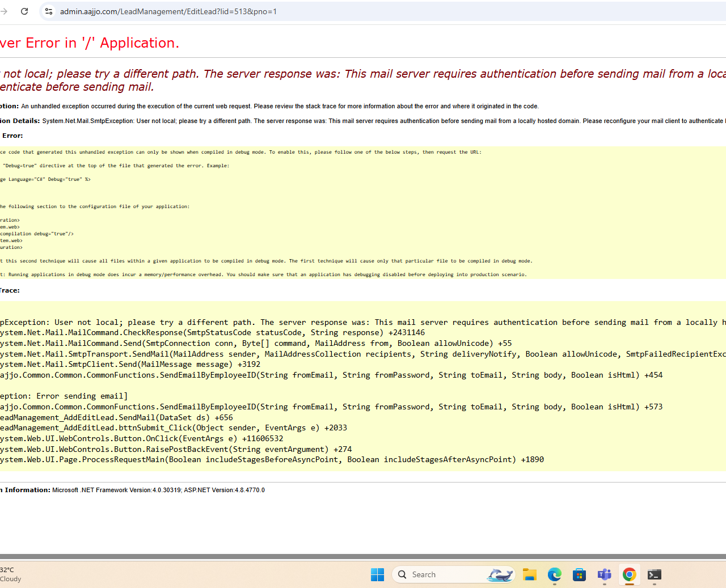Viewport: 726px width, 588px height.
Task: Open the Terminal app from taskbar
Action: (x=654, y=574)
